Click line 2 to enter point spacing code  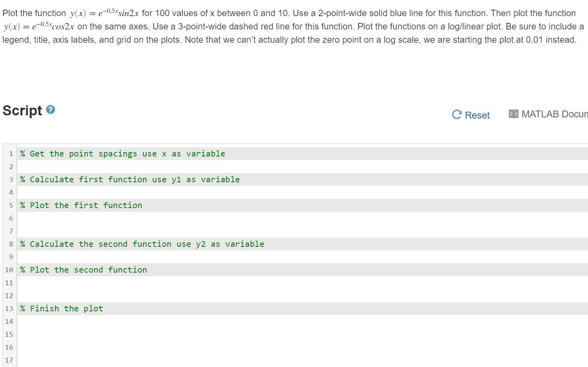pos(121,166)
